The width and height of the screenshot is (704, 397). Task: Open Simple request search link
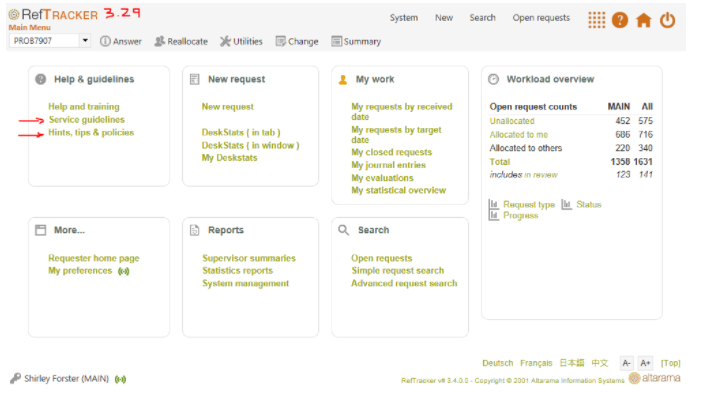[x=398, y=271]
